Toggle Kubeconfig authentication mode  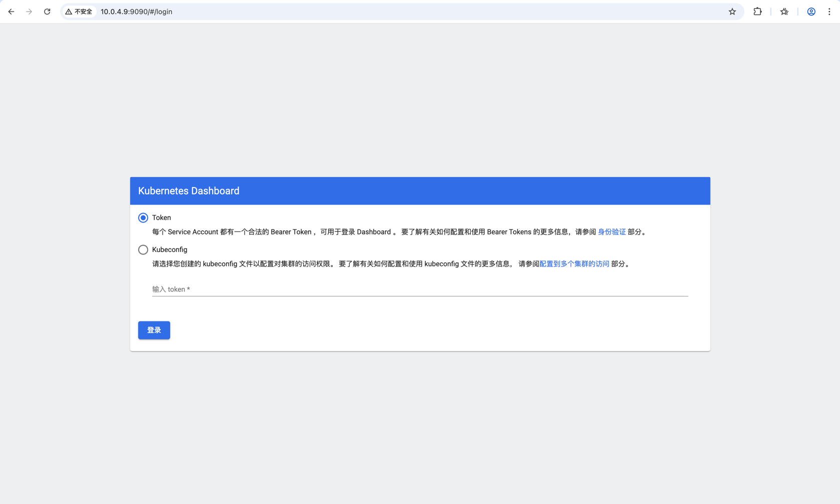tap(143, 249)
